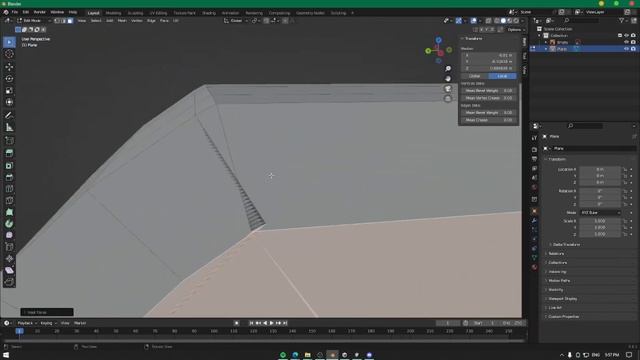Hide Empty object in viewport (eye icon)
Screen dimensions: 640x360
(626, 42)
